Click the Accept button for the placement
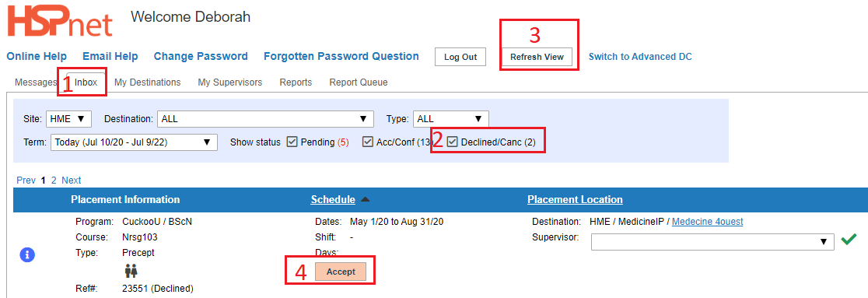 (341, 272)
